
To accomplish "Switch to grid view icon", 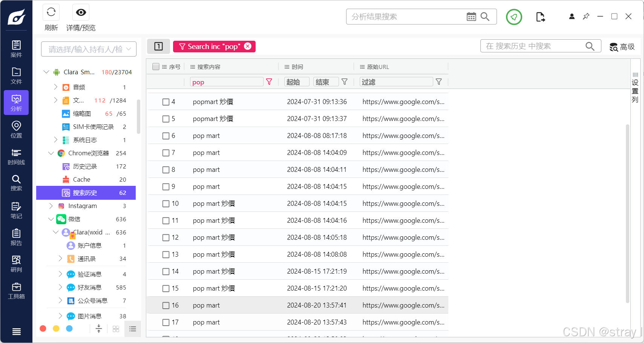I will 116,329.
